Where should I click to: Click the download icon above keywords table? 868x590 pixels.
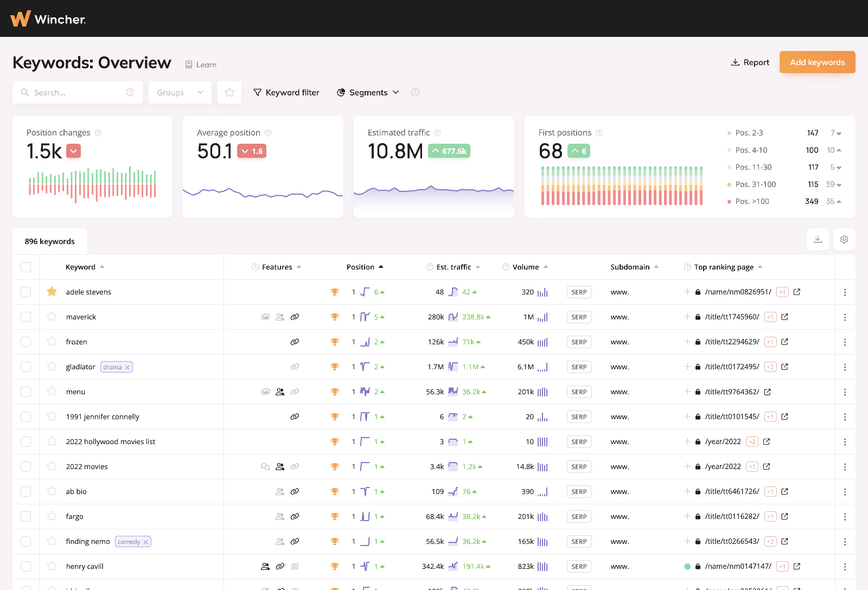click(x=818, y=239)
